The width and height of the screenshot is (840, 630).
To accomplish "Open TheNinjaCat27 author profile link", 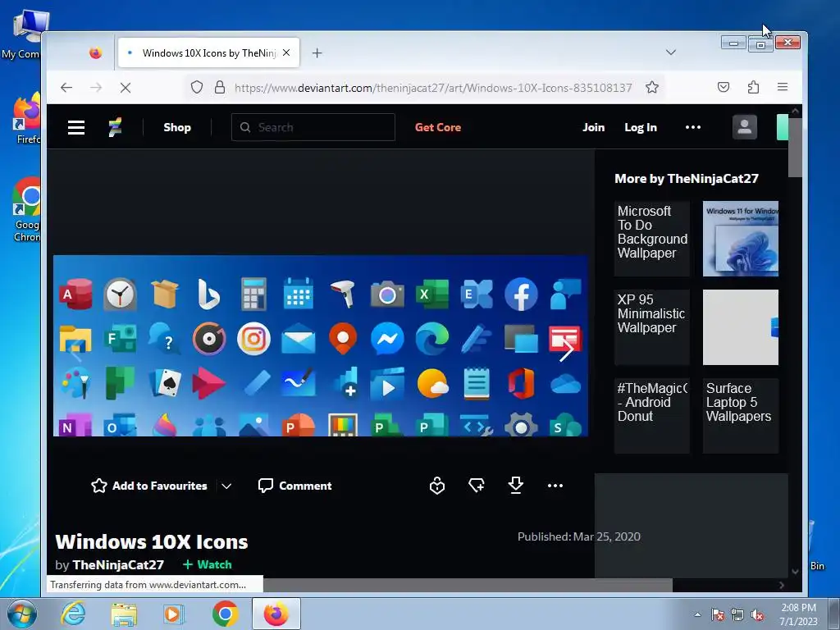I will 118,564.
